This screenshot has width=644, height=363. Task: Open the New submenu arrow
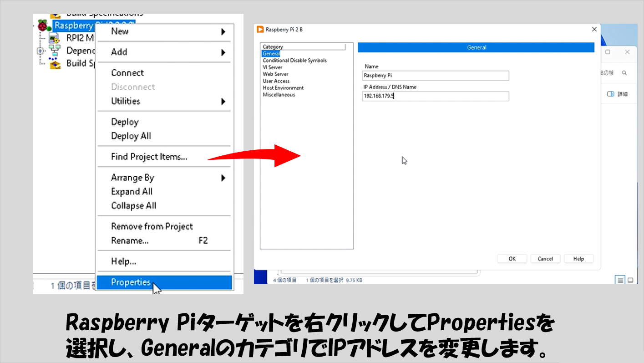223,31
